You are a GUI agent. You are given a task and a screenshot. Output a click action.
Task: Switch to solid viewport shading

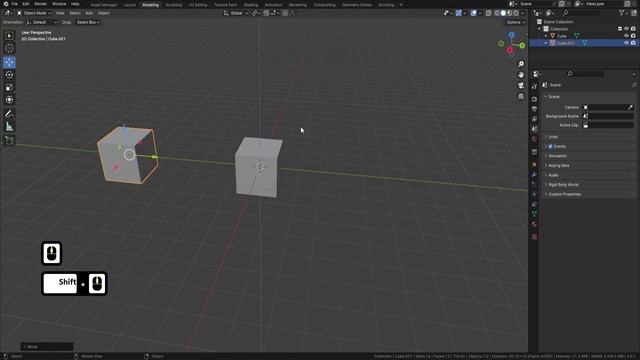tap(503, 13)
